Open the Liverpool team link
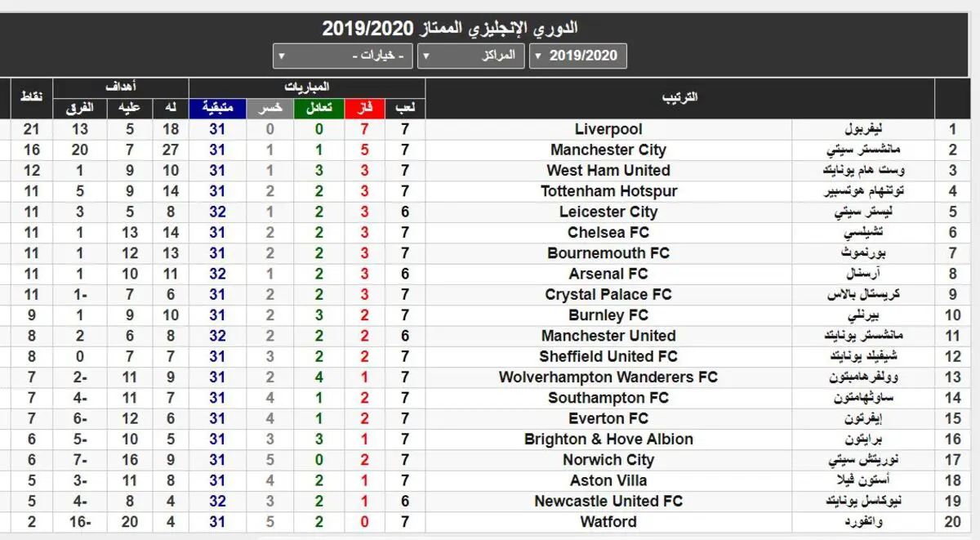 [x=608, y=129]
